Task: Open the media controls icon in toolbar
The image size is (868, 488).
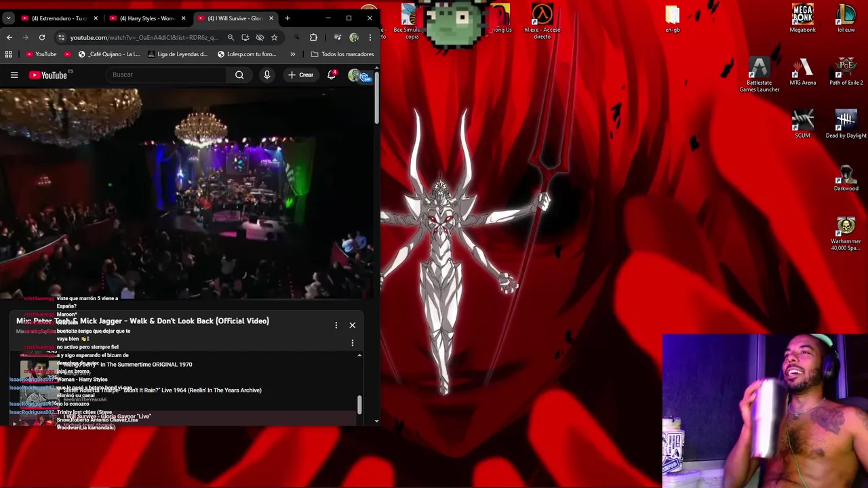Action: point(338,37)
